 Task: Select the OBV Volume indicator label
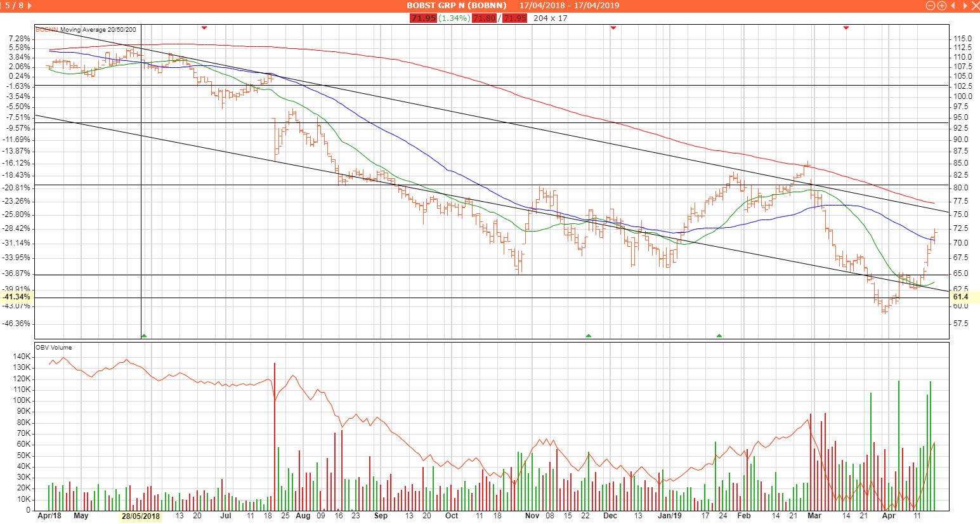54,348
